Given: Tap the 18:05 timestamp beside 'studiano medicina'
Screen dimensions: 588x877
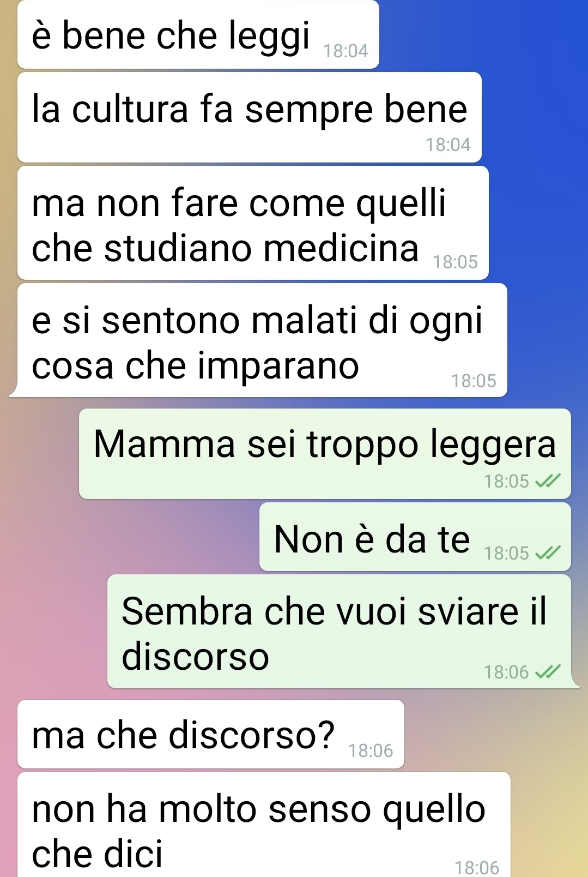Looking at the screenshot, I should (455, 262).
